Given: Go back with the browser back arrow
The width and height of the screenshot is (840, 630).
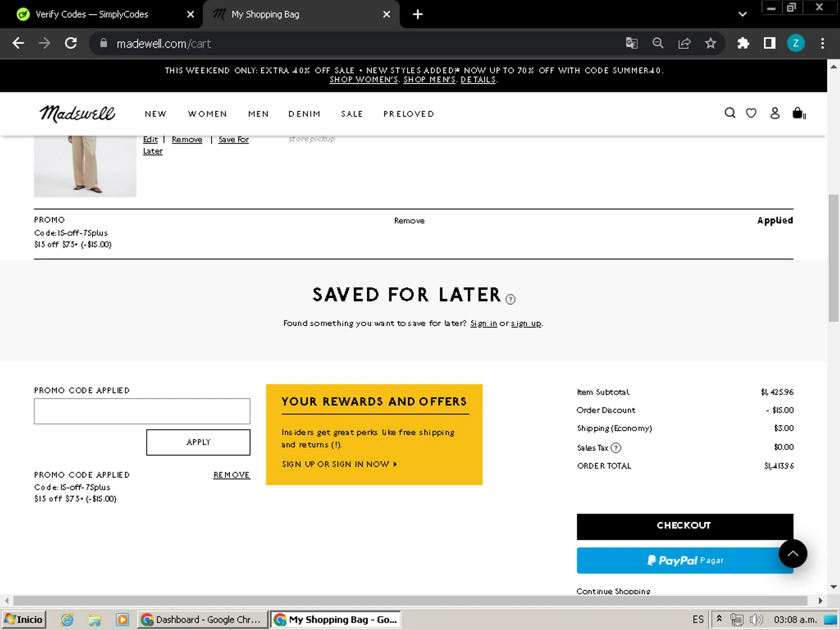Looking at the screenshot, I should coord(18,43).
